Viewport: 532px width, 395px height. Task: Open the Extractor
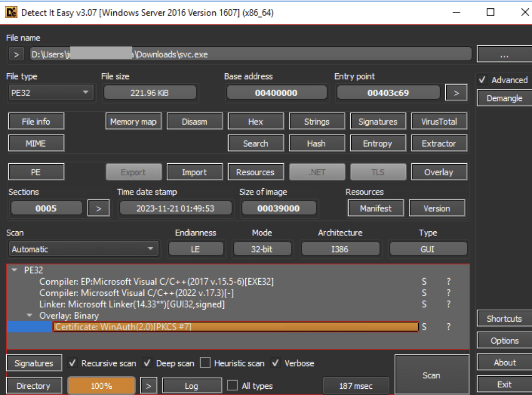coord(439,143)
